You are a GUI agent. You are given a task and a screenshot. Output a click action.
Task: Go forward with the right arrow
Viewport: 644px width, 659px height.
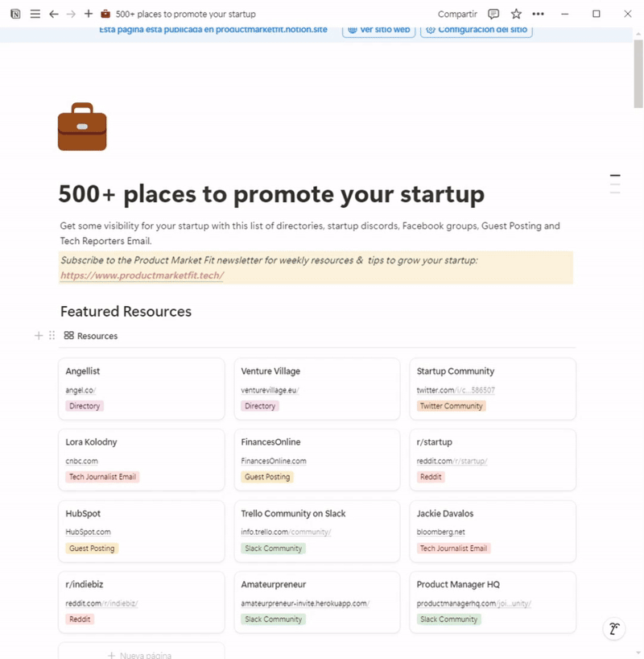[71, 14]
